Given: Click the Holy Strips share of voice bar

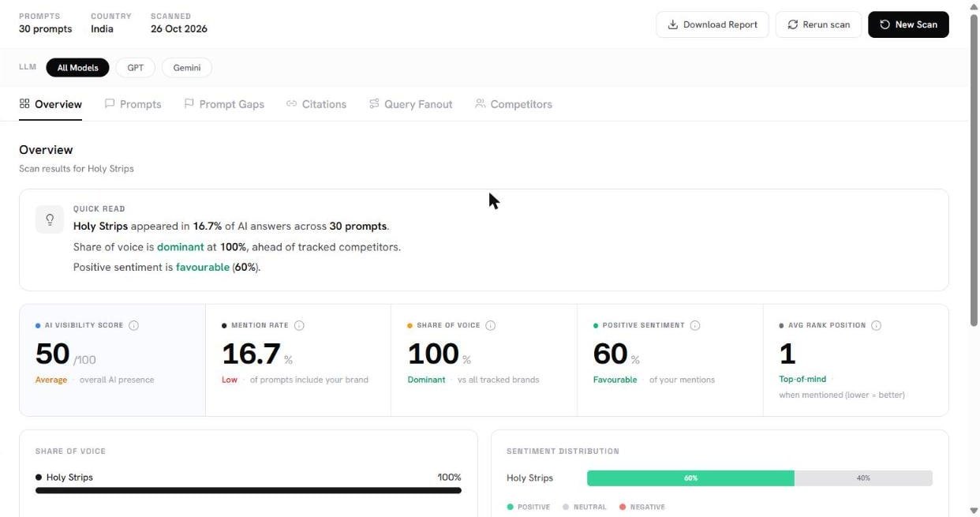Looking at the screenshot, I should [x=249, y=490].
